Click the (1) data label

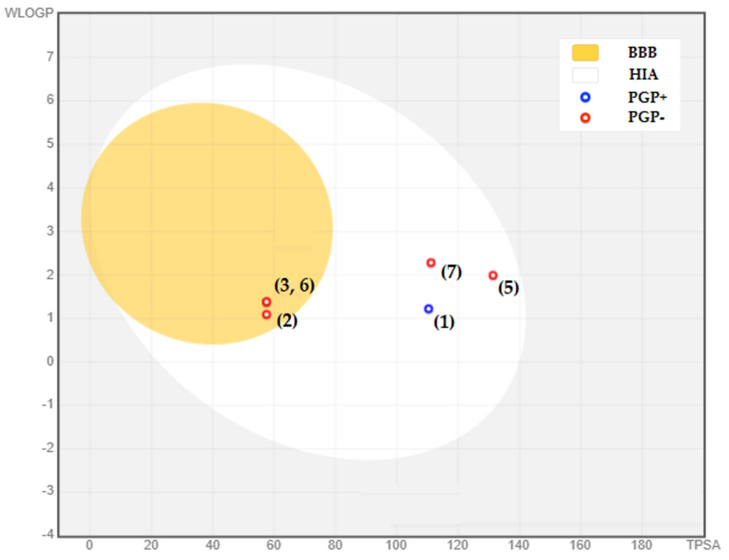click(444, 322)
